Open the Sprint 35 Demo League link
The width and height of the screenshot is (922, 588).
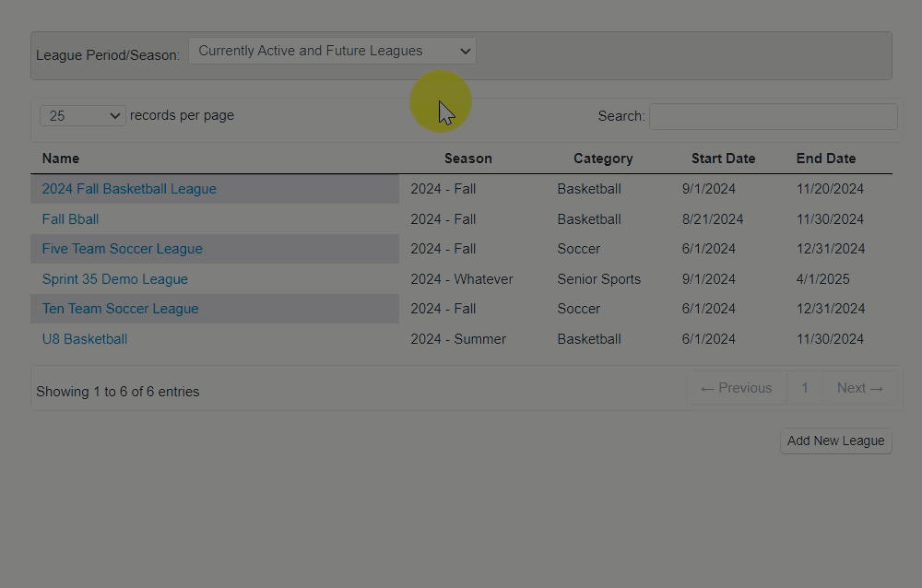pyautogui.click(x=114, y=279)
